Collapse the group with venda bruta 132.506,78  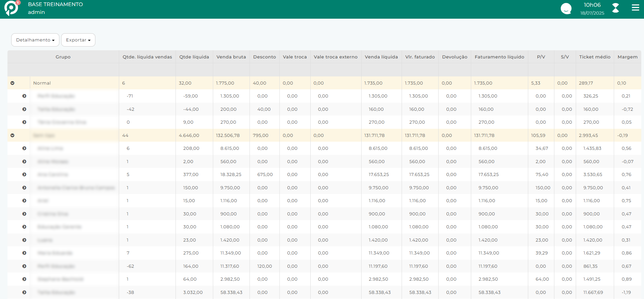click(x=13, y=136)
